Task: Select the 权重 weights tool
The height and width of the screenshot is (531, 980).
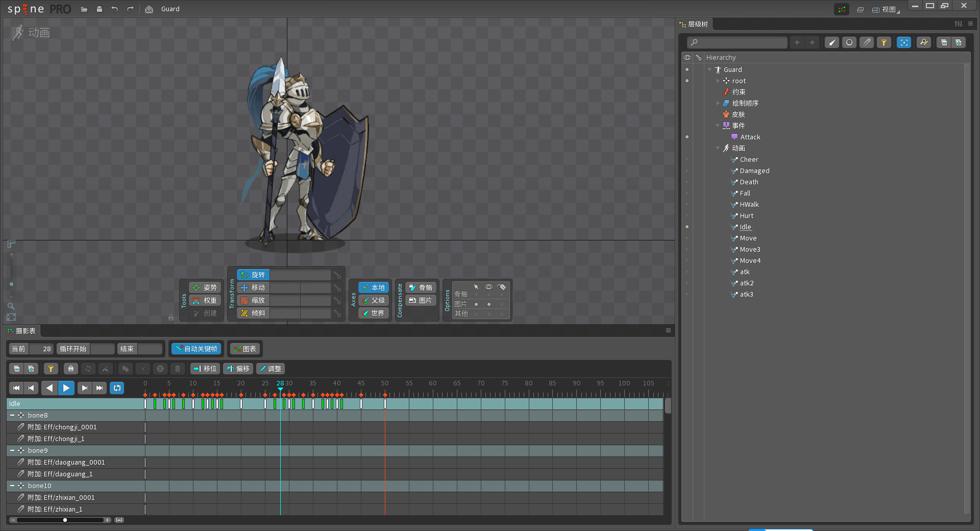Action: 205,301
